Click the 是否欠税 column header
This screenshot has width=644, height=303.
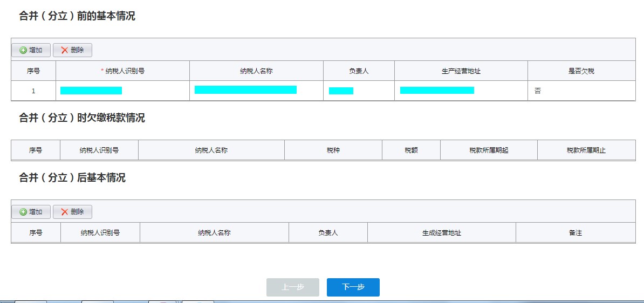tap(581, 71)
